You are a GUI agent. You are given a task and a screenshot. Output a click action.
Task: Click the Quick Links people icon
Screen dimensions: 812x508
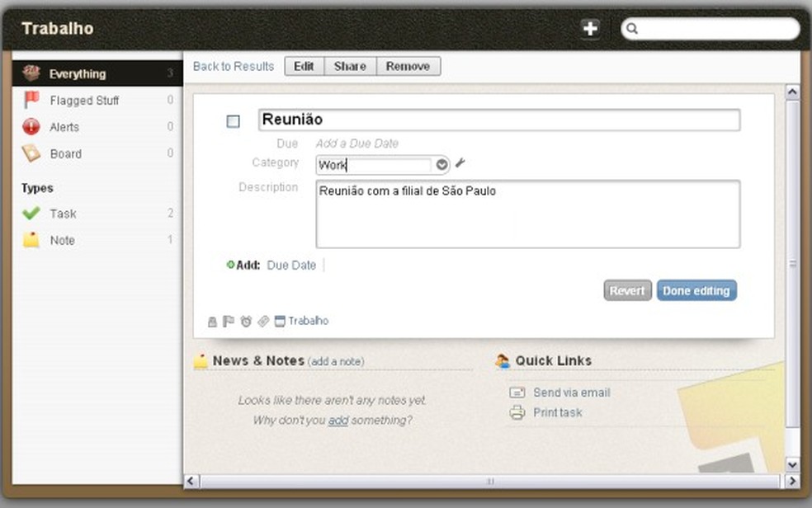coord(503,360)
